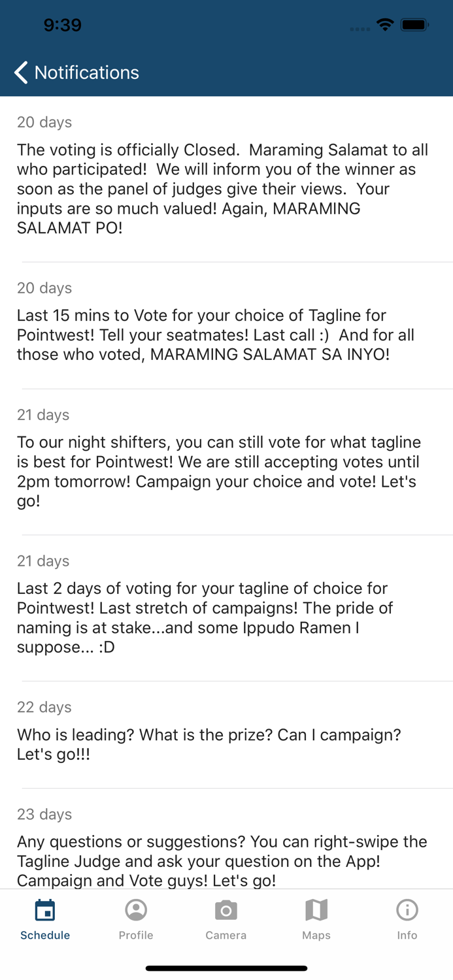Tap the battery status icon
The height and width of the screenshot is (980, 453).
click(414, 25)
